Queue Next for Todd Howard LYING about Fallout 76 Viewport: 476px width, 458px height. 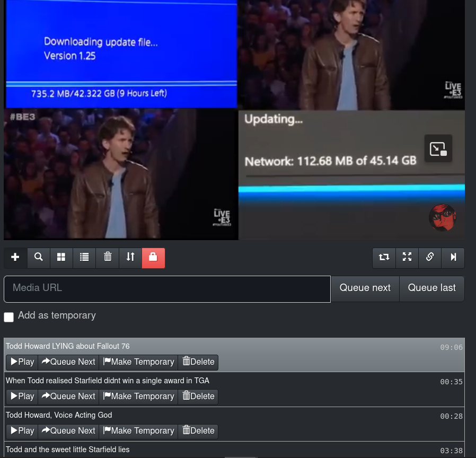(x=68, y=362)
